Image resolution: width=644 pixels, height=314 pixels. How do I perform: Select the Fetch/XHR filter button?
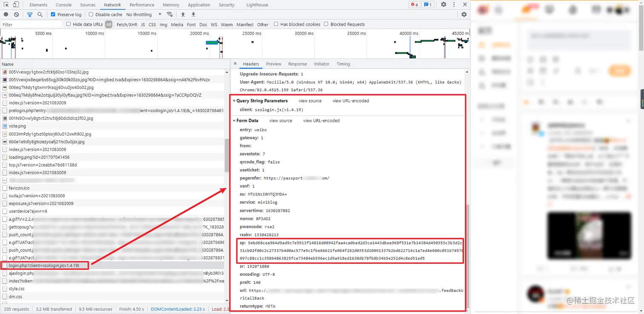(127, 24)
